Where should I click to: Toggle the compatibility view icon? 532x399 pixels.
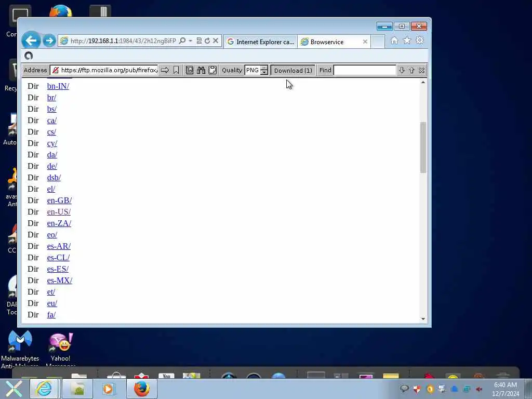[x=199, y=41]
